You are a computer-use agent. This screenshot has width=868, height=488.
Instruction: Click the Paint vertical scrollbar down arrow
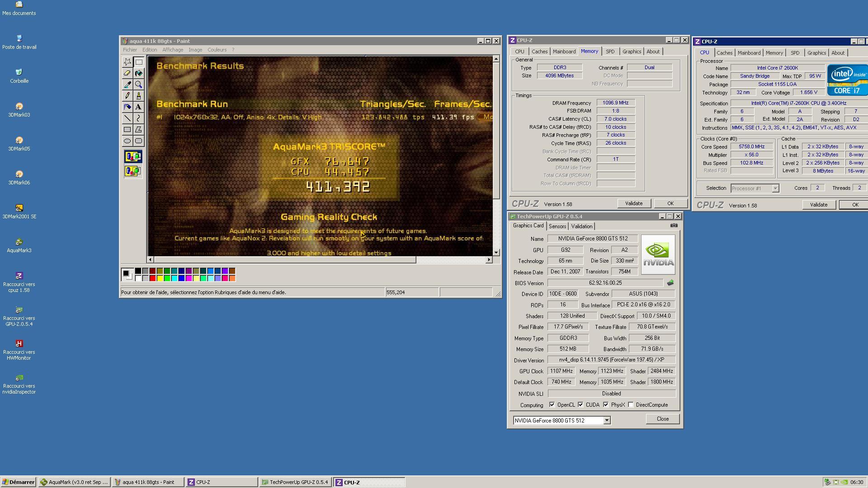pos(496,253)
